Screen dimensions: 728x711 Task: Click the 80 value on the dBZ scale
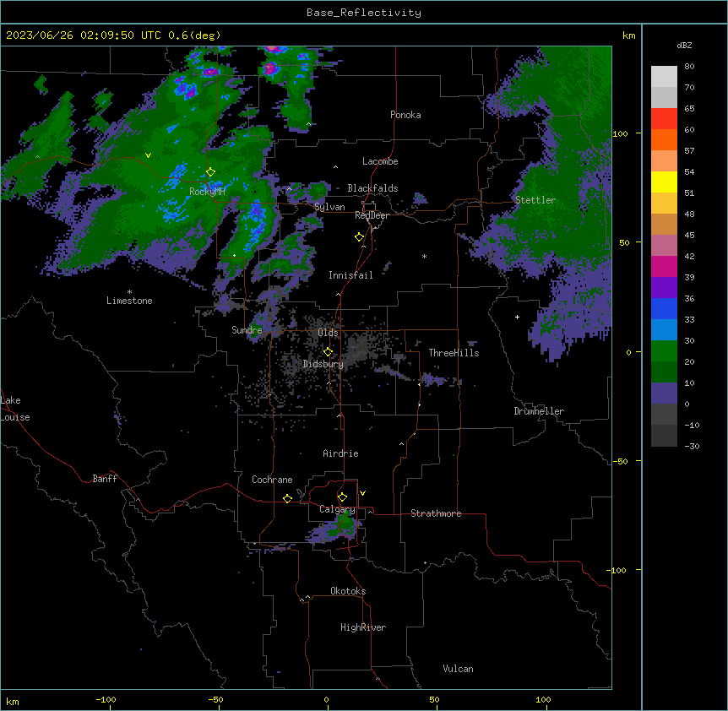pyautogui.click(x=689, y=67)
